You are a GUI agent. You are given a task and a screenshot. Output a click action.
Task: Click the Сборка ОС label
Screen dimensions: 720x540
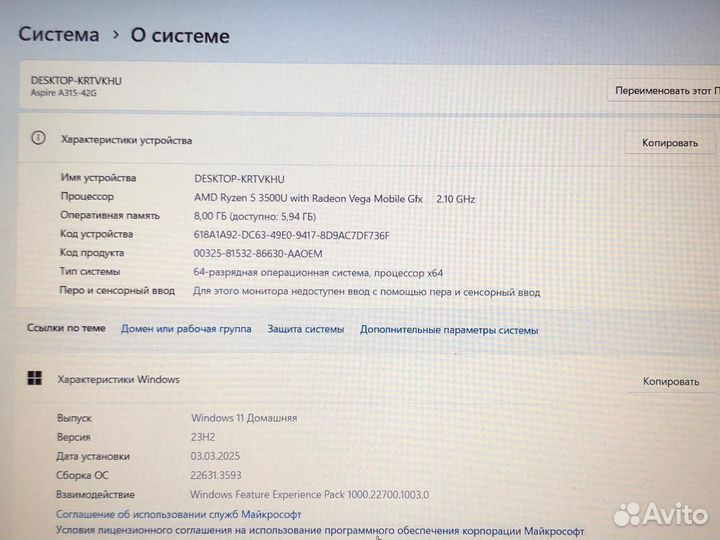(x=82, y=475)
